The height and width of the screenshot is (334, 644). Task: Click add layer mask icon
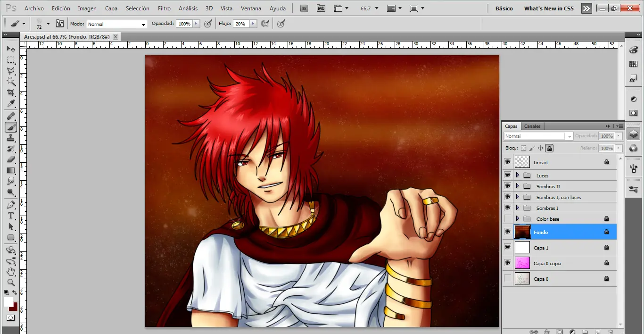click(x=560, y=332)
